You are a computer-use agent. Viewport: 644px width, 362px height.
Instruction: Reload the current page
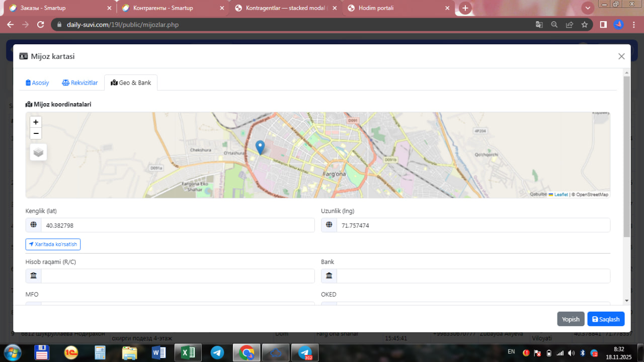pyautogui.click(x=41, y=25)
